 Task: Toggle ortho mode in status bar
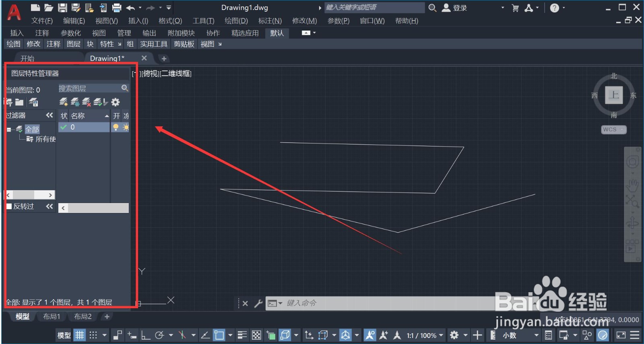tap(145, 335)
